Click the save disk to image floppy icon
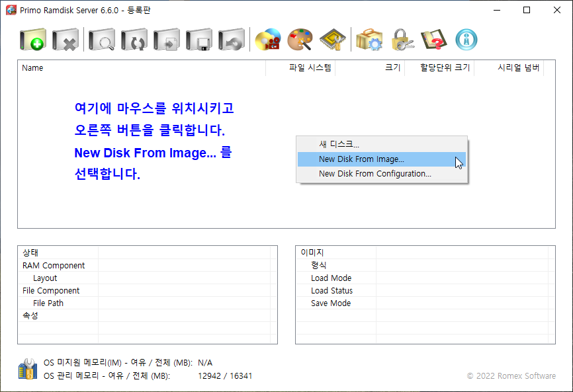Viewport: 573px width, 392px height. [199, 40]
